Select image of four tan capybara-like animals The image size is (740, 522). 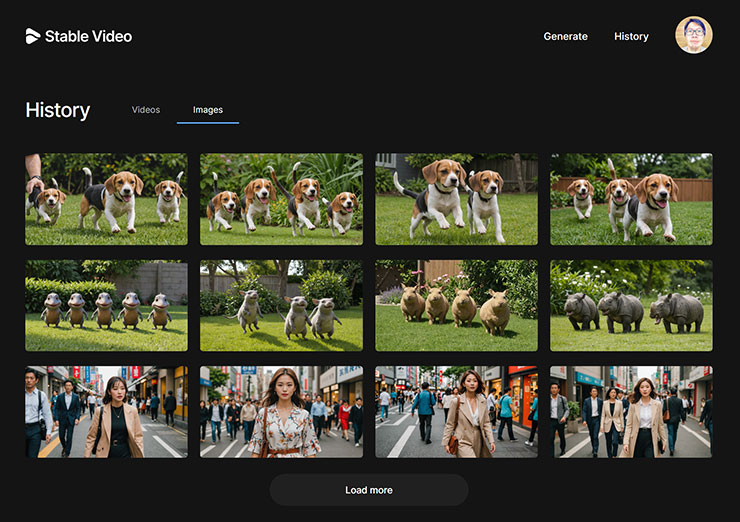pos(456,306)
